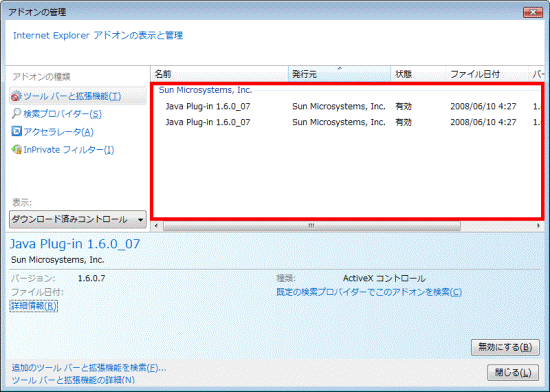Click the 無効にする(B) disable button
This screenshot has width=550, height=392.
505,347
